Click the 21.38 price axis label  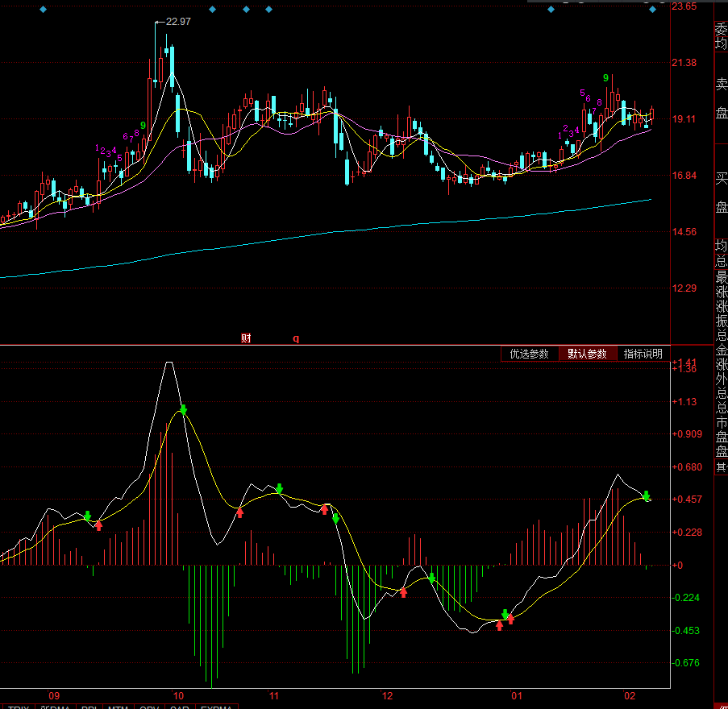pos(684,63)
